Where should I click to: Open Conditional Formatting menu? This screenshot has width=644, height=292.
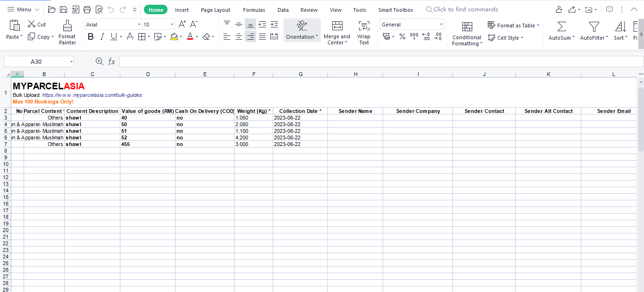coord(467,34)
